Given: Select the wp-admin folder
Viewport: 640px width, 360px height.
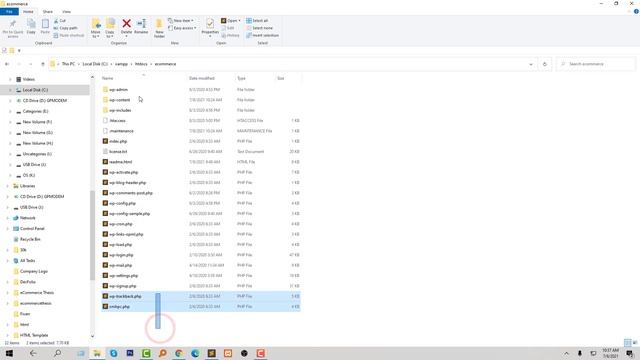Looking at the screenshot, I should pos(118,90).
